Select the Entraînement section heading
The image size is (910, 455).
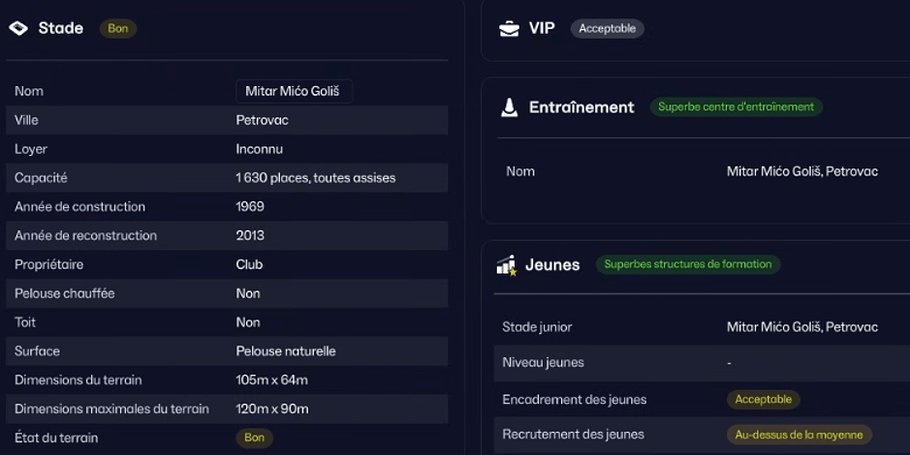pyautogui.click(x=582, y=107)
